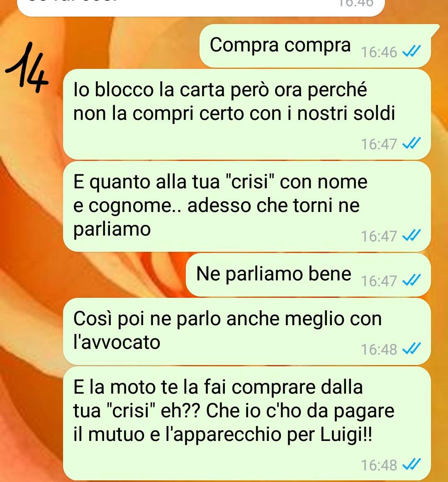The height and width of the screenshot is (482, 448).
Task: Tap the 16:47 timestamp on 'adesso che torni' message
Action: (379, 236)
